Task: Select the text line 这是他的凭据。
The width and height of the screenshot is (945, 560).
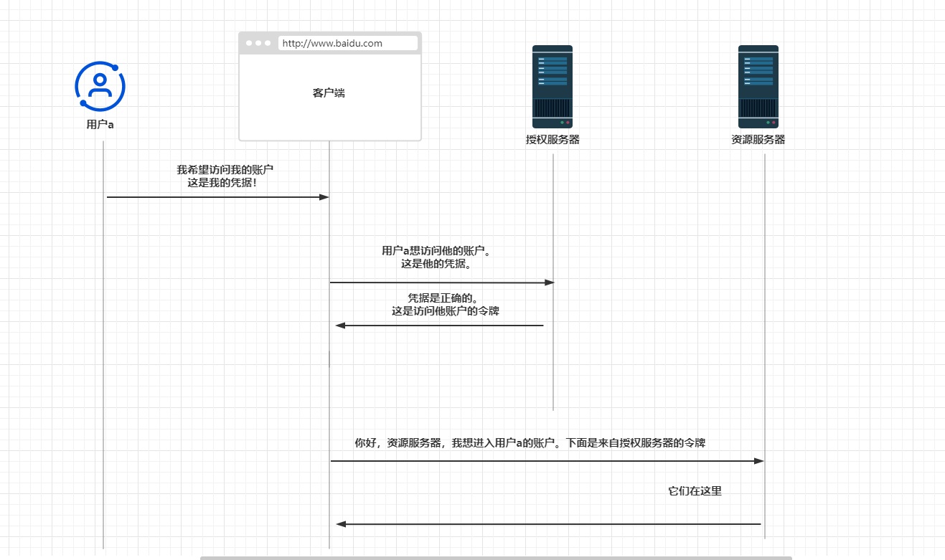Action: pyautogui.click(x=436, y=264)
